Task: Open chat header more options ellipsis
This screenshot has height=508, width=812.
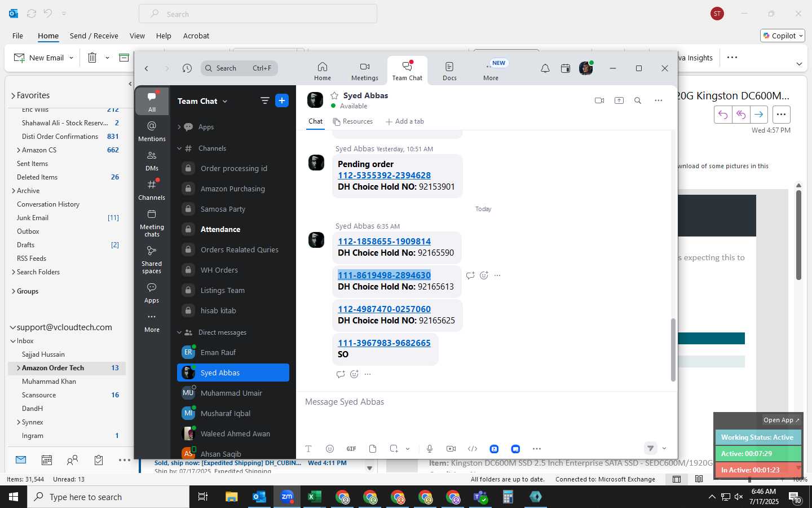Action: point(658,100)
